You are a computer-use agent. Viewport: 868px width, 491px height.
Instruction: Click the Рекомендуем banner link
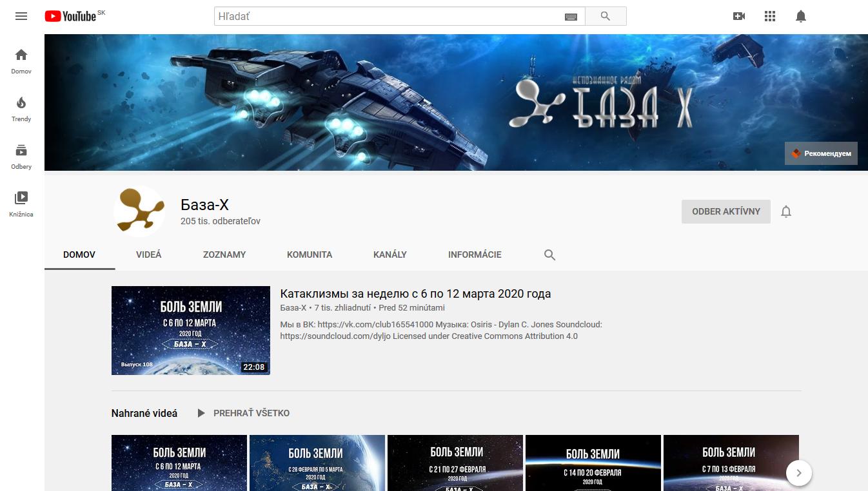coord(821,153)
